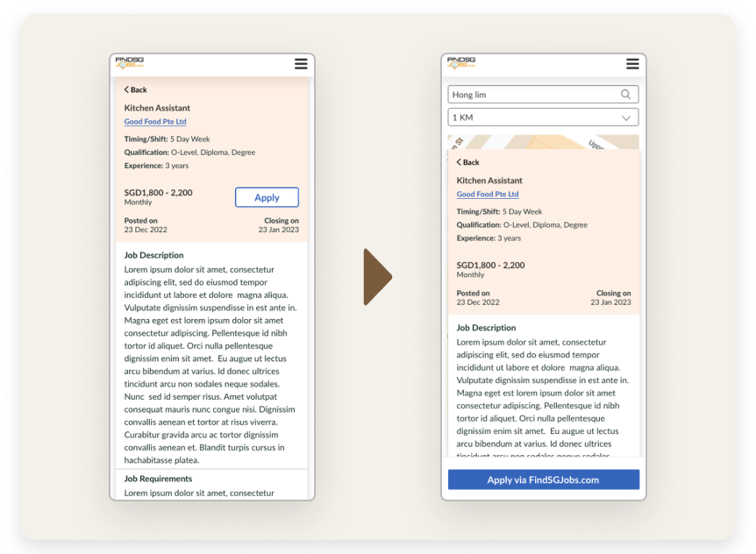Click Closing on 23 Jan 2023 in right mockup
This screenshot has height=554, width=756.
(611, 298)
